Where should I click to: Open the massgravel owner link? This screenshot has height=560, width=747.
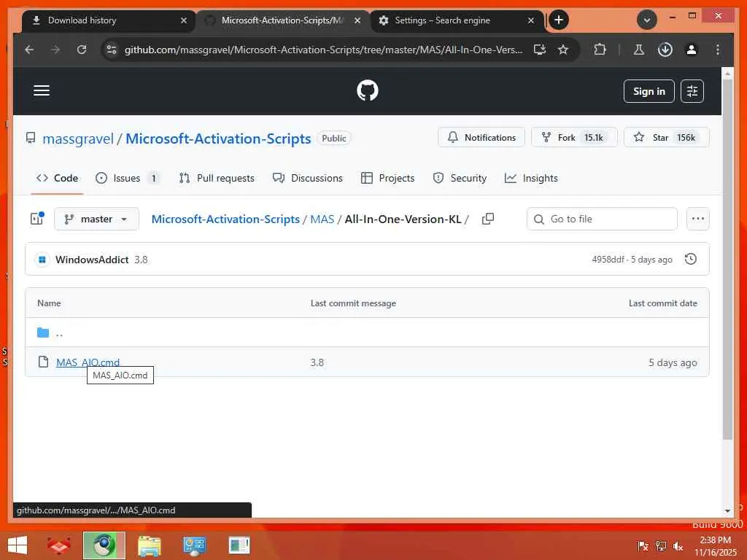coord(78,139)
